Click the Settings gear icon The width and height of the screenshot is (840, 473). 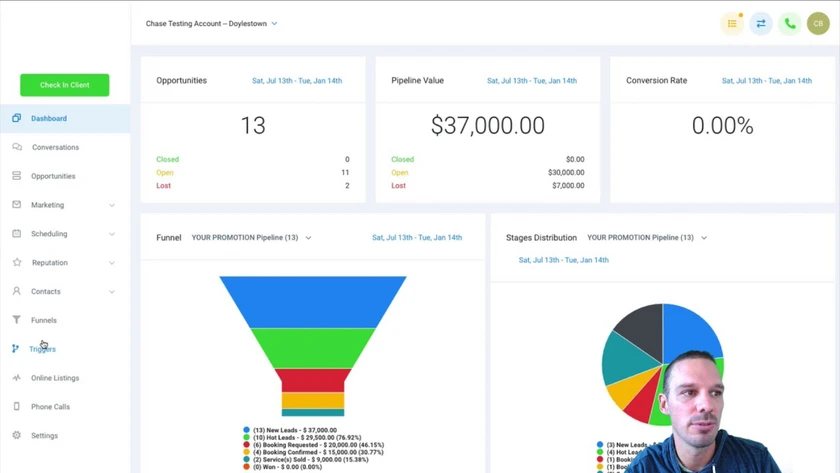17,435
